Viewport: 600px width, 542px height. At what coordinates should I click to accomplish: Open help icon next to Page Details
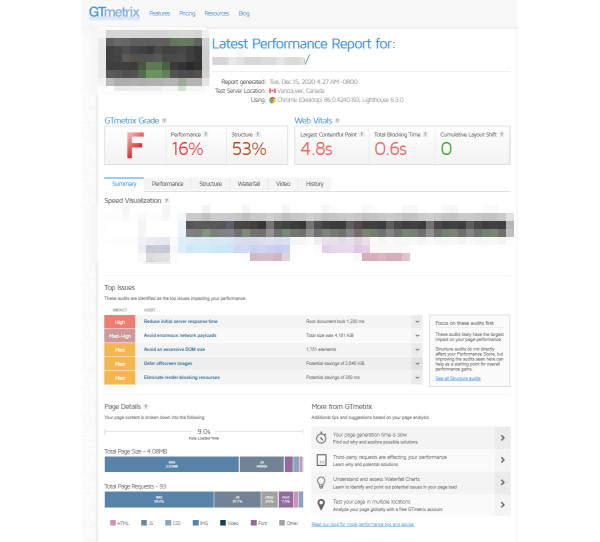[x=146, y=406]
